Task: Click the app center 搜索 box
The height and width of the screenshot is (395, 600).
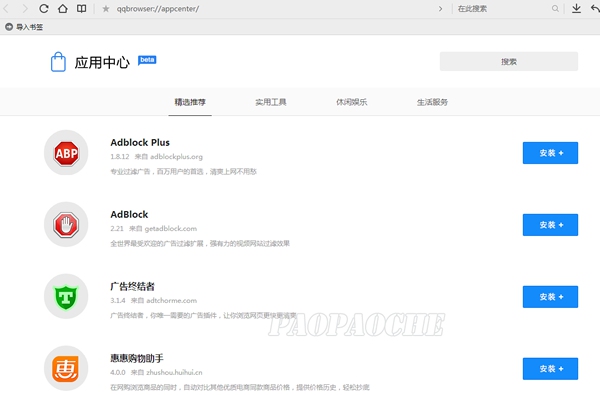Action: pyautogui.click(x=509, y=61)
